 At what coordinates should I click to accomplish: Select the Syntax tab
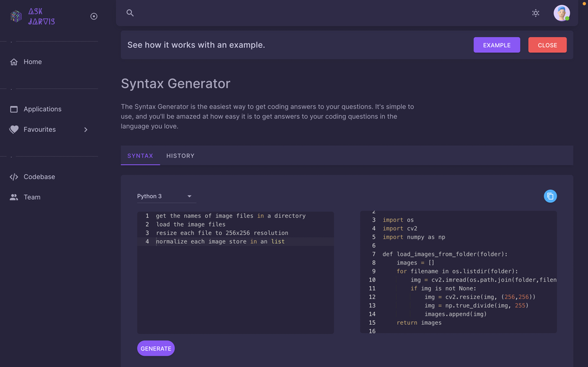[140, 155]
